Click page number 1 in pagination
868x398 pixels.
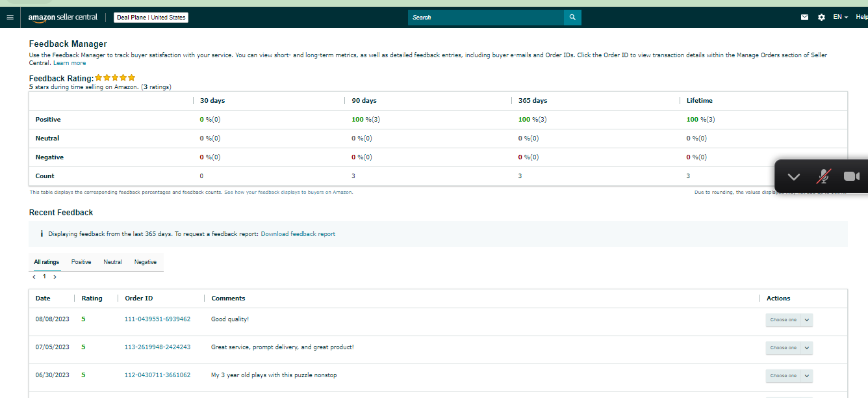[x=44, y=276]
